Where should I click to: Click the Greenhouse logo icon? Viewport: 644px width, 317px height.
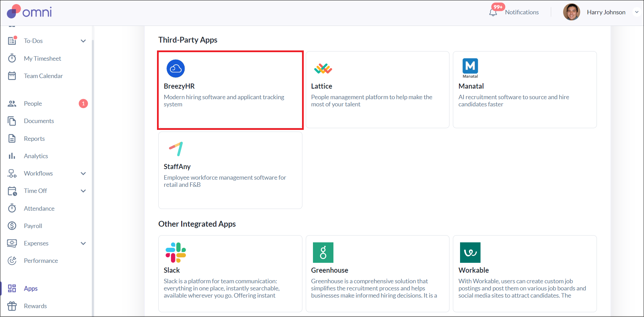tap(323, 253)
